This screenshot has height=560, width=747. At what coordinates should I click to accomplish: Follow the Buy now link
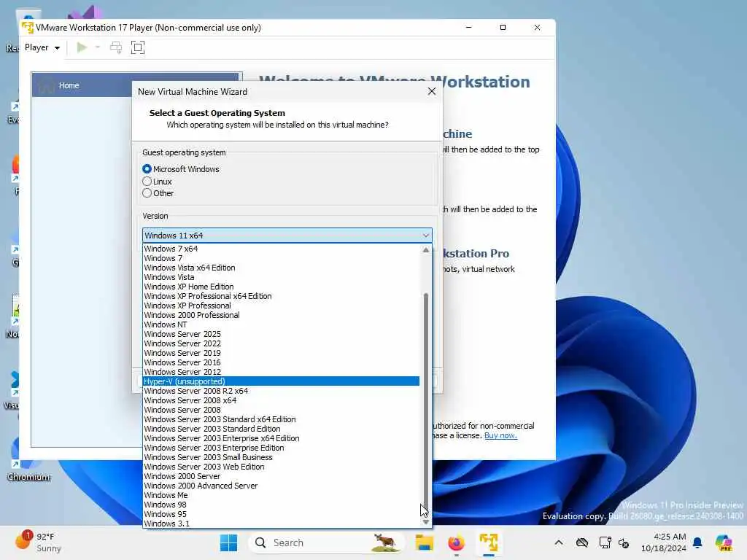(500, 435)
